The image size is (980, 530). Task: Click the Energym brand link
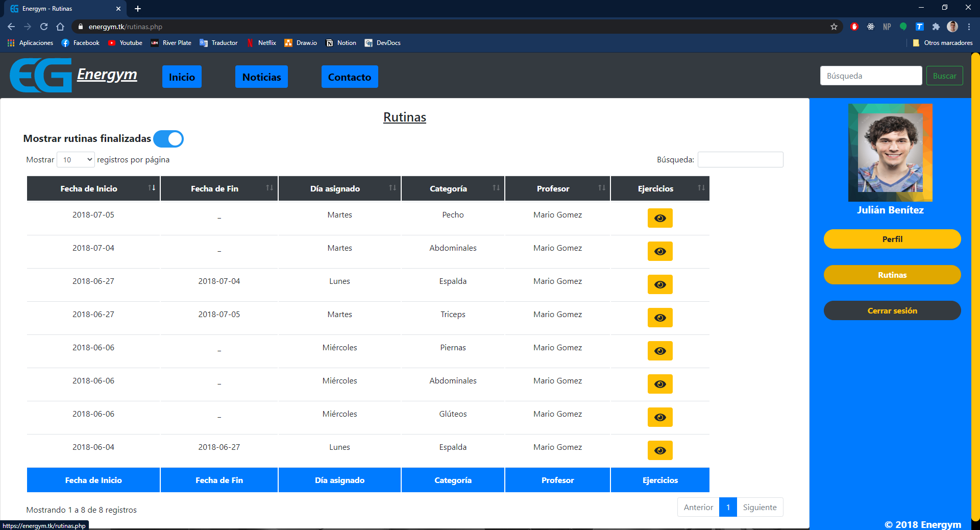tap(107, 75)
